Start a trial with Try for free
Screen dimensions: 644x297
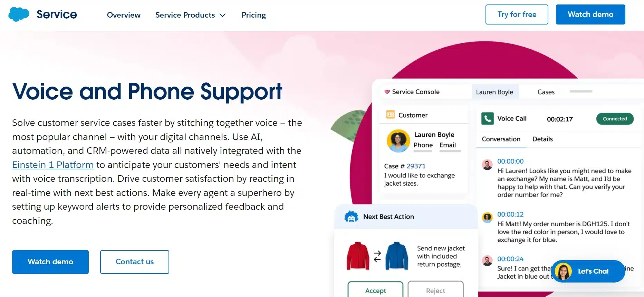pos(517,14)
